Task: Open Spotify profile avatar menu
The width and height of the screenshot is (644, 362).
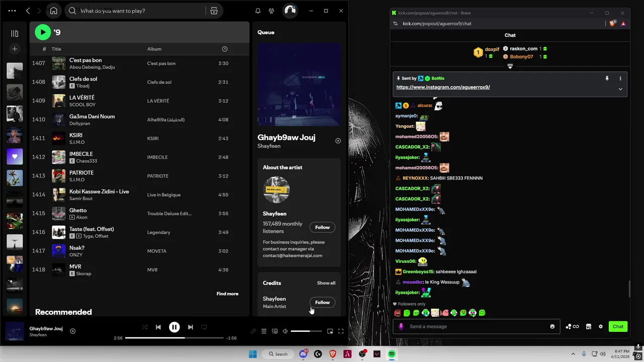Action: click(290, 11)
